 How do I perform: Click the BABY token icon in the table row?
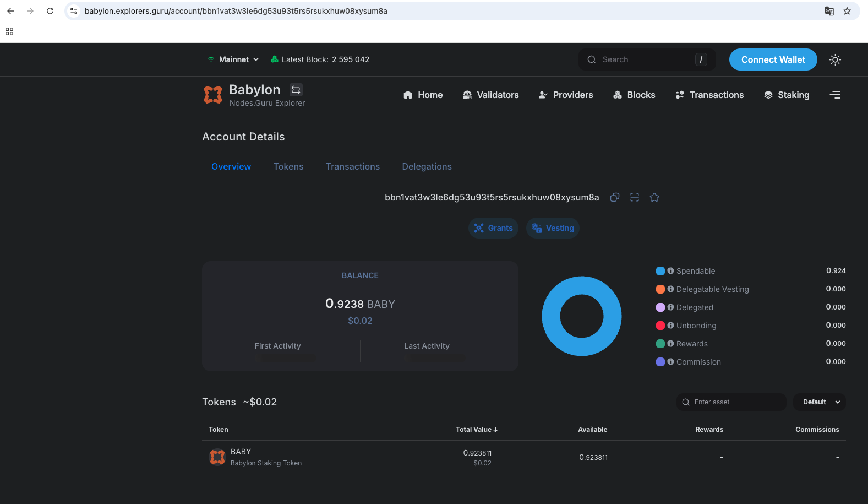pos(217,457)
